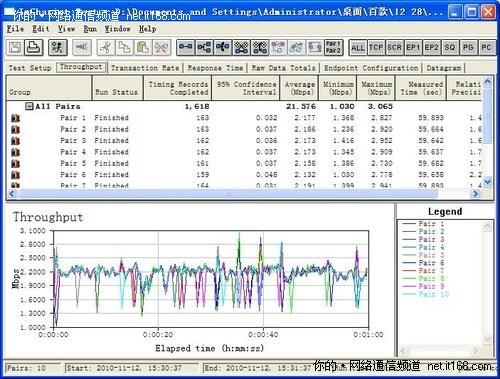Click the table's scroll left arrow
The width and height of the screenshot is (500, 379).
(x=12, y=194)
